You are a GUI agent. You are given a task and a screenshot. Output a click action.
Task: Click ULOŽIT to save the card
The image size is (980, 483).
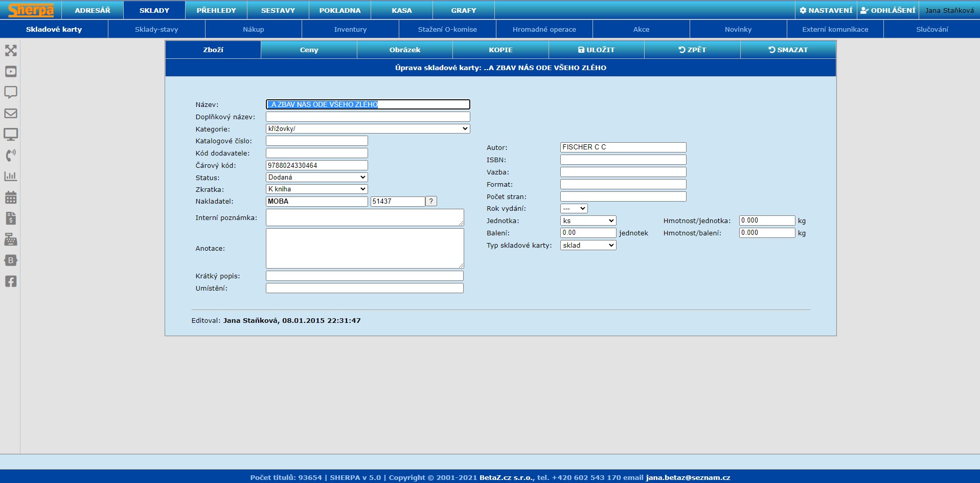point(596,50)
